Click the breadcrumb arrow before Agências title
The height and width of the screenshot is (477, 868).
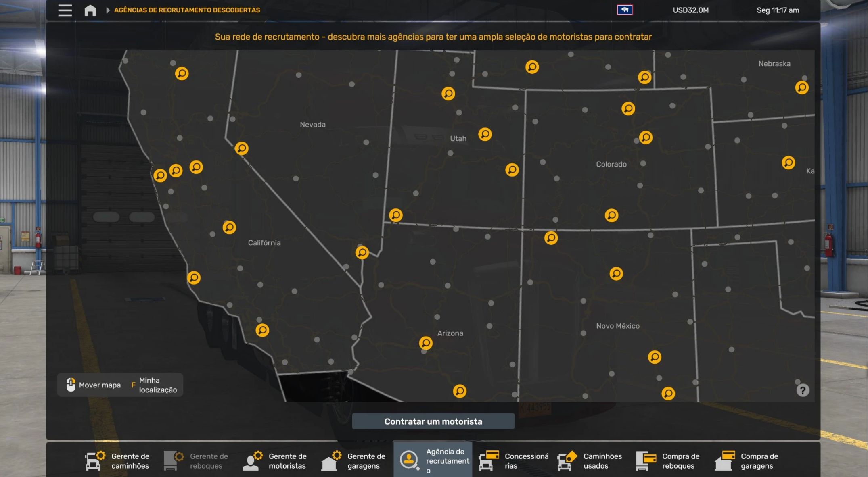(108, 10)
